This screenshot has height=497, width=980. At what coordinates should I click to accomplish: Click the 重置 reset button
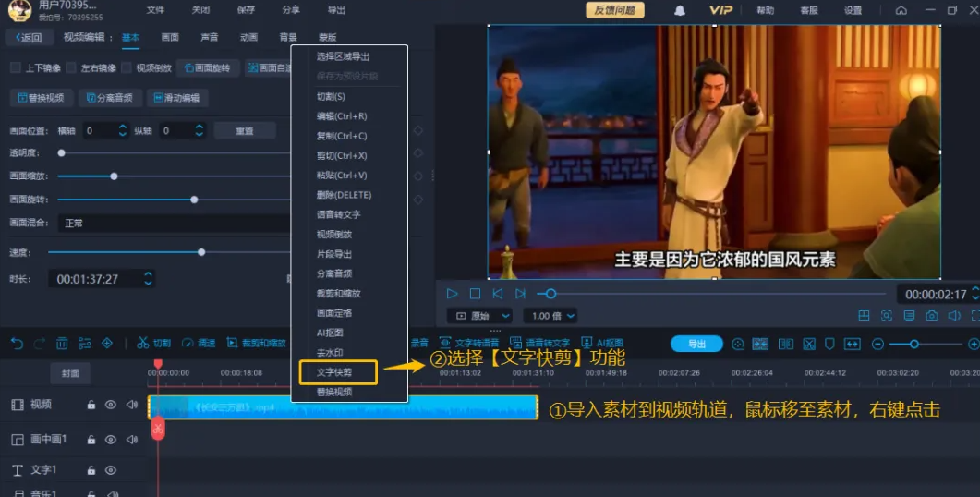coord(245,130)
